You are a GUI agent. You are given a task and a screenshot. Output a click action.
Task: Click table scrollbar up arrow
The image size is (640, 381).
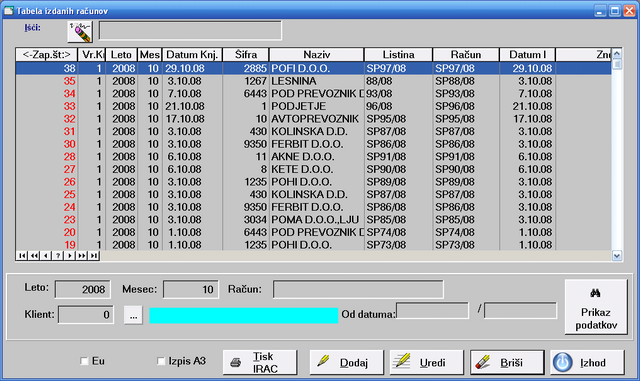pyautogui.click(x=617, y=53)
